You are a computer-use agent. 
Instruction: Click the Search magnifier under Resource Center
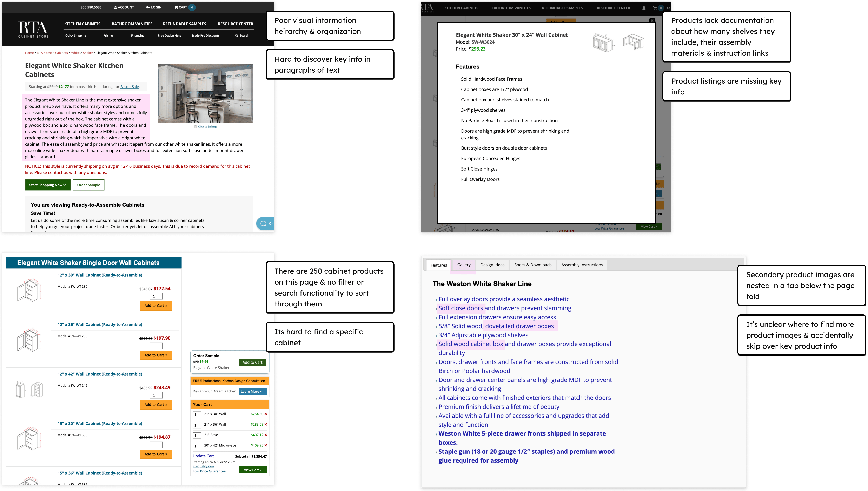237,35
